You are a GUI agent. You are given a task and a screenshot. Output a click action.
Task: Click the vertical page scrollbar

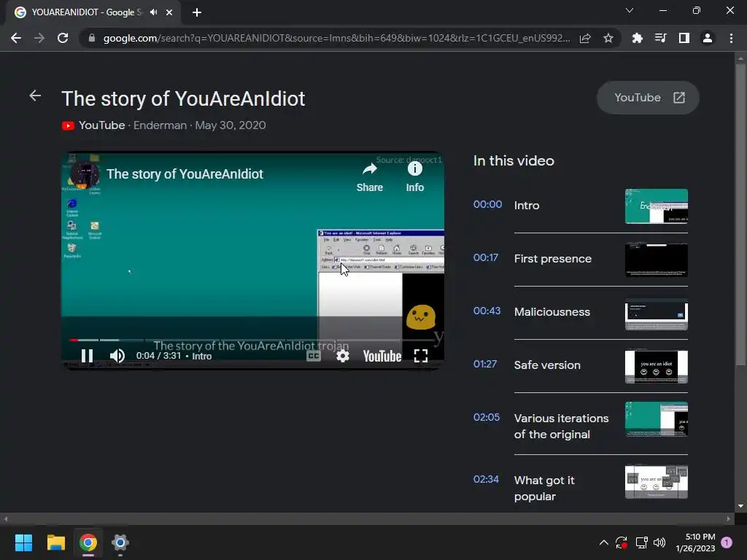click(740, 214)
